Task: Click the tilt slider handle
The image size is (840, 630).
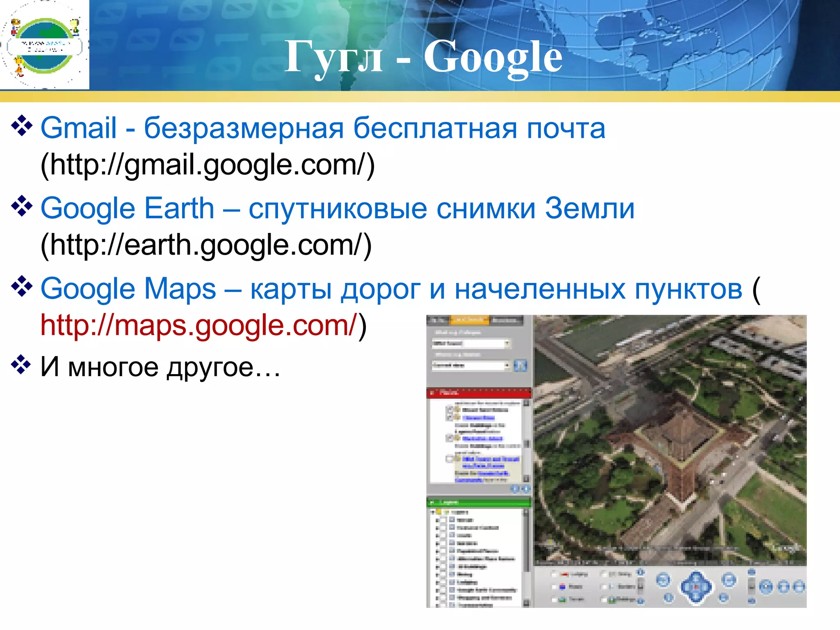Action: pyautogui.click(x=751, y=587)
